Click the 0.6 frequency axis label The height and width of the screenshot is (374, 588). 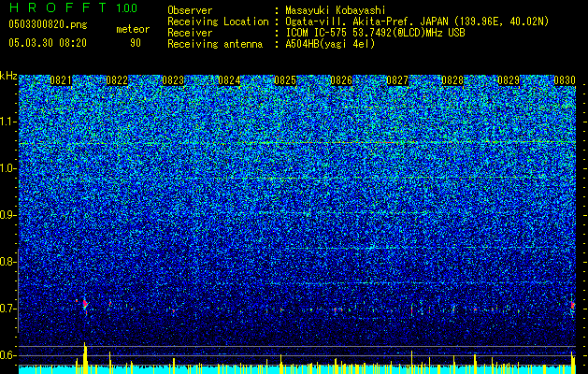(8, 355)
